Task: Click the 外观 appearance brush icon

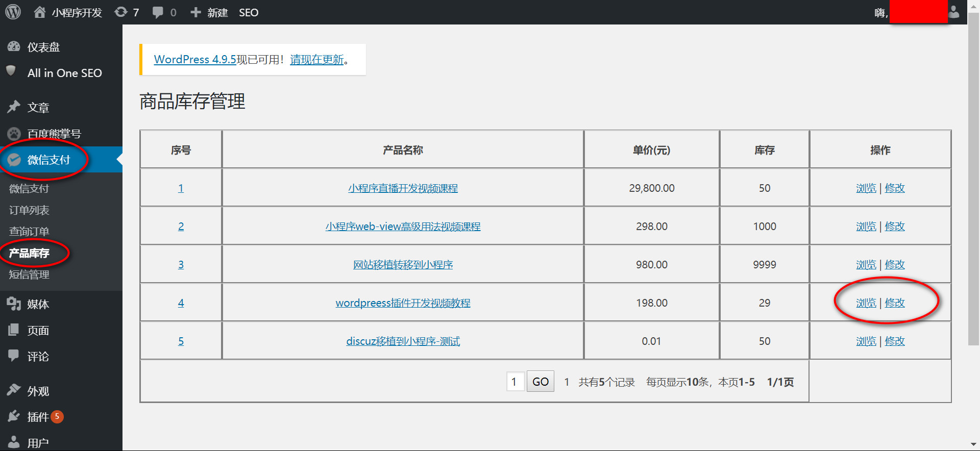Action: 14,391
